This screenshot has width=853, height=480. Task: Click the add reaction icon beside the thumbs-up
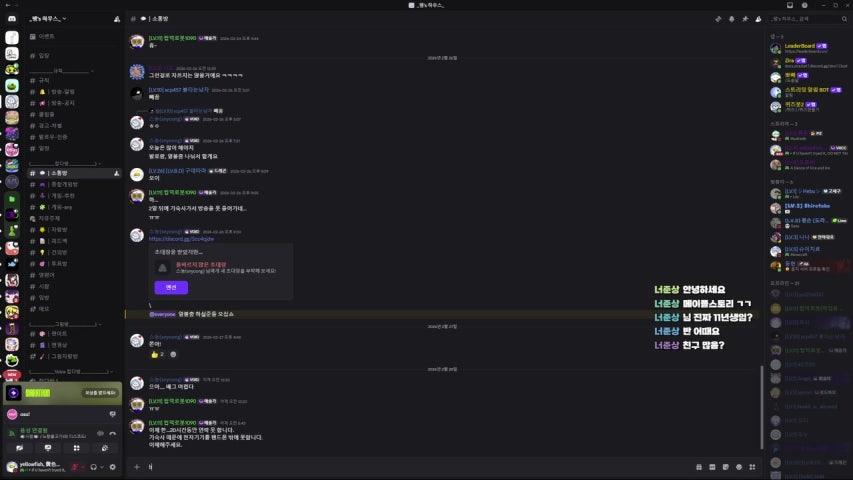pyautogui.click(x=173, y=354)
